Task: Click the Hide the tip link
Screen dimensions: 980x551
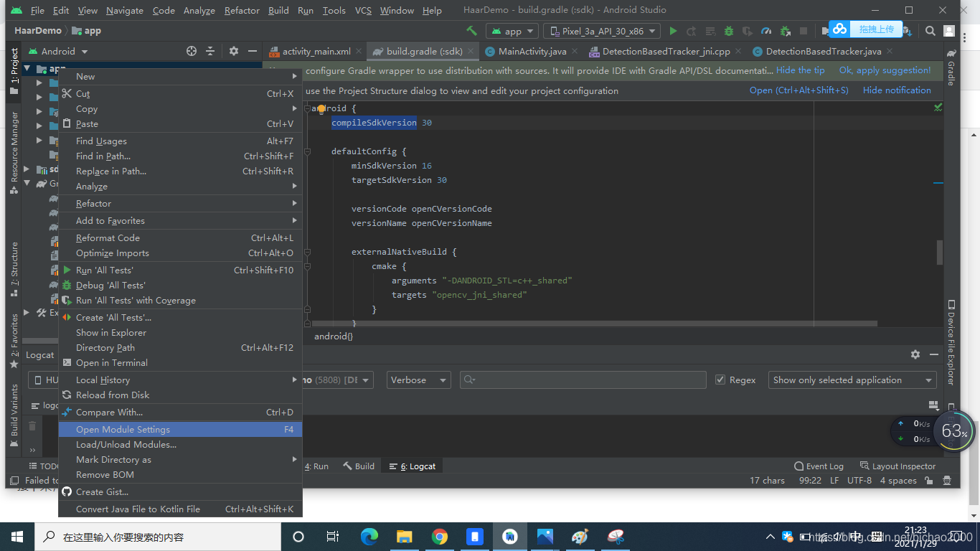Action: click(x=800, y=70)
